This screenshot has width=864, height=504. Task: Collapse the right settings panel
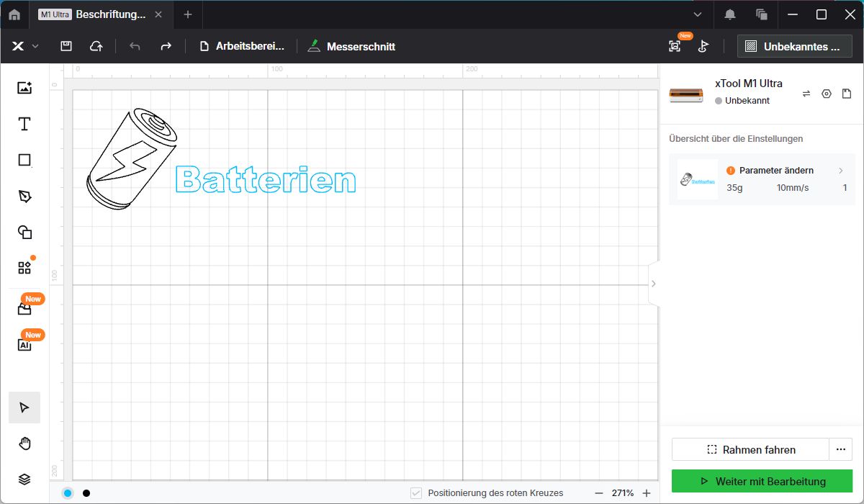click(x=653, y=284)
